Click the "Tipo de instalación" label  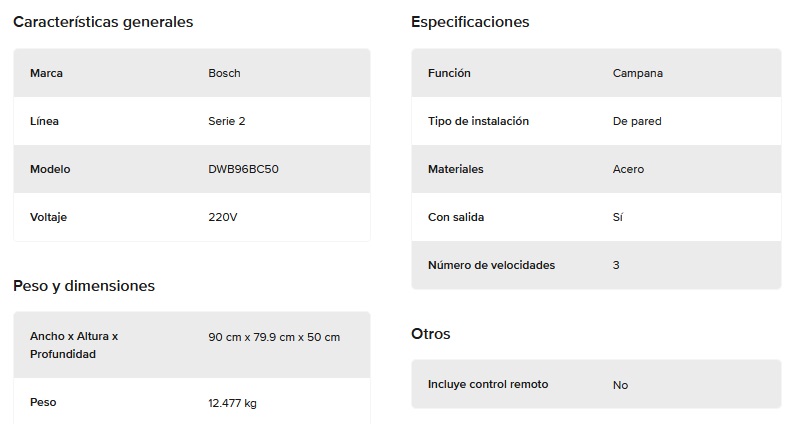[x=478, y=121]
